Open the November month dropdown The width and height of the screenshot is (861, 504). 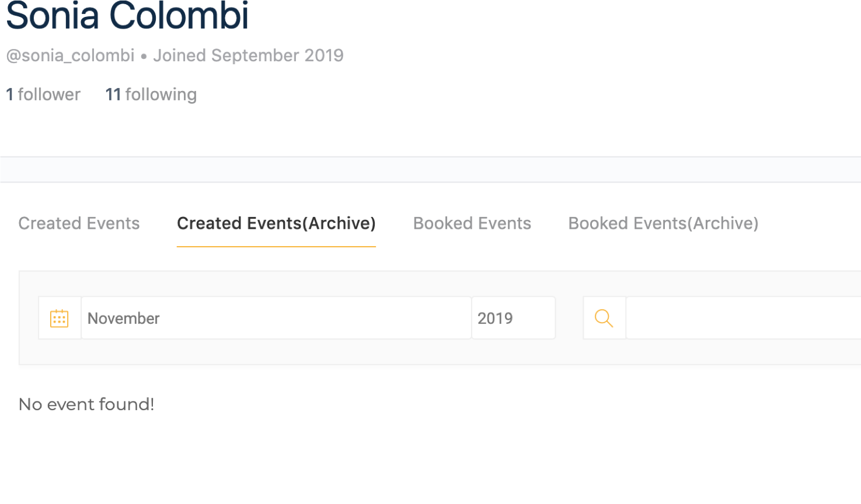tap(276, 318)
